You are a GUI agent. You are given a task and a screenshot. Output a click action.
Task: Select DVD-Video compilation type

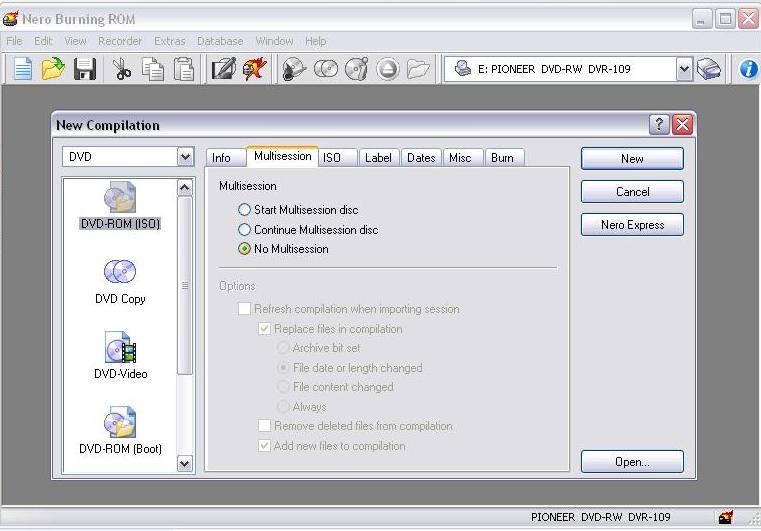(120, 356)
